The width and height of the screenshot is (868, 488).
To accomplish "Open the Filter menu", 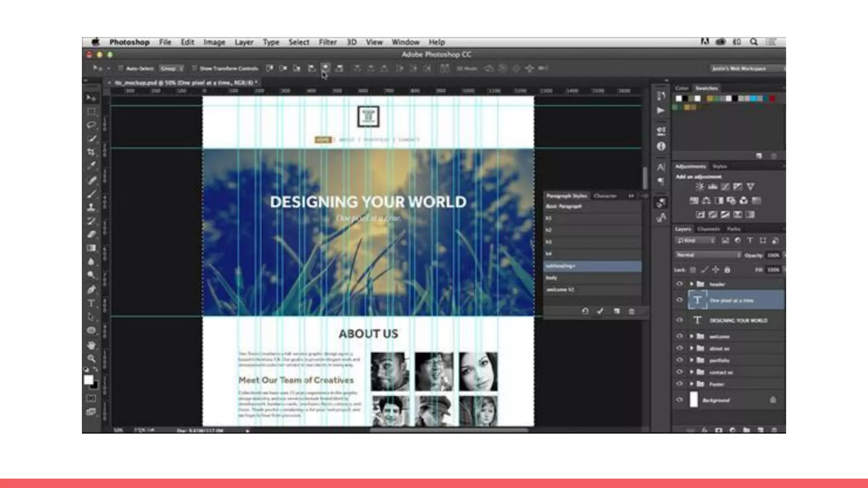I will (327, 42).
